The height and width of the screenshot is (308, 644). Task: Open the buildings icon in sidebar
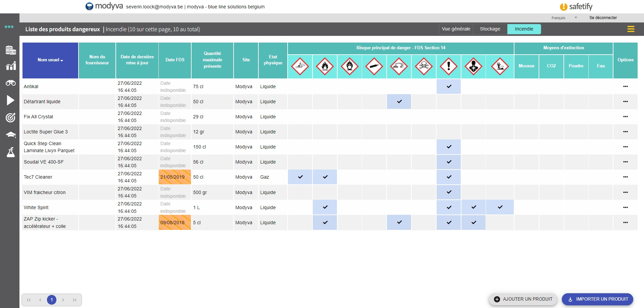[x=11, y=50]
